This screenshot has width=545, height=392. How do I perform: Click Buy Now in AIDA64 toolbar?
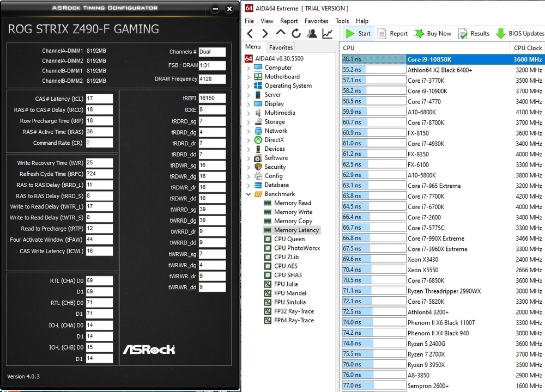433,33
